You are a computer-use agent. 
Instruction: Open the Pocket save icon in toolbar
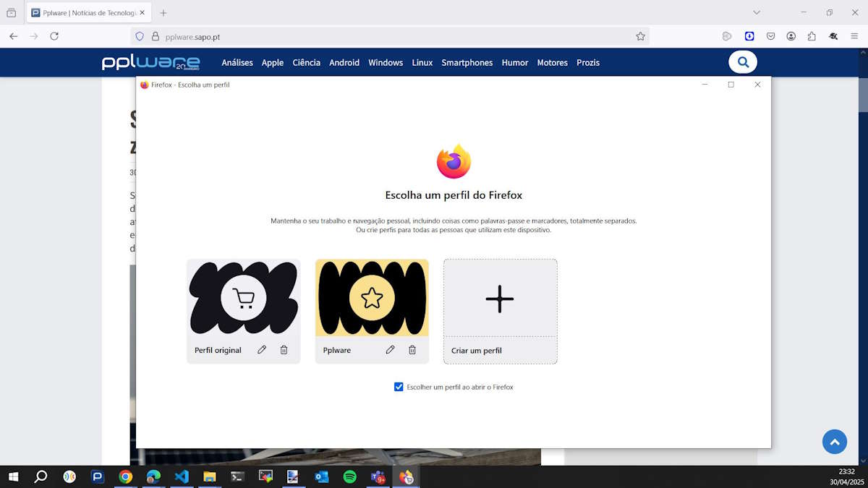coord(771,36)
